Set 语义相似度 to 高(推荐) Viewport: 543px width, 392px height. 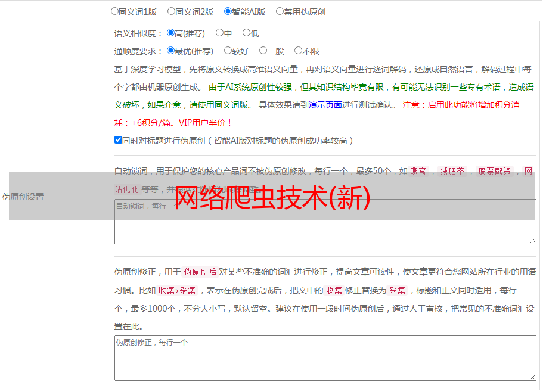click(x=171, y=33)
